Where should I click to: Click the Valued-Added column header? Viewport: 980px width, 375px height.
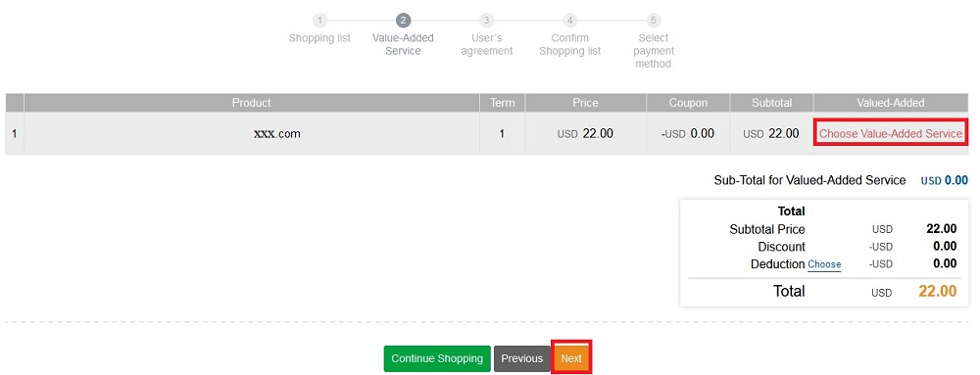891,103
